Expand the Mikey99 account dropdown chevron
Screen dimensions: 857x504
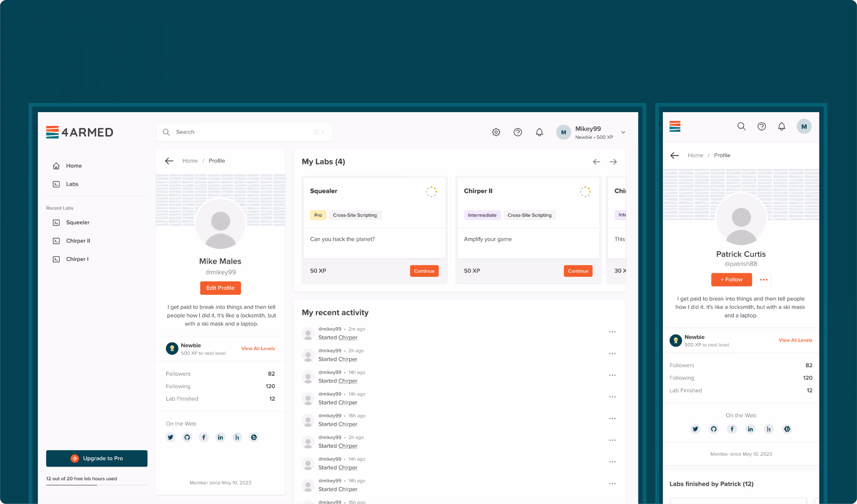[623, 132]
